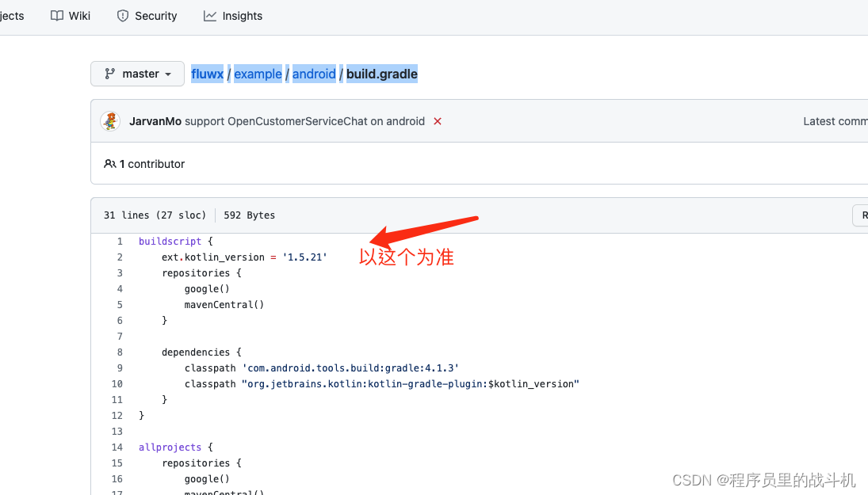Image resolution: width=868 pixels, height=495 pixels.
Task: Select line number 1
Action: click(x=120, y=241)
